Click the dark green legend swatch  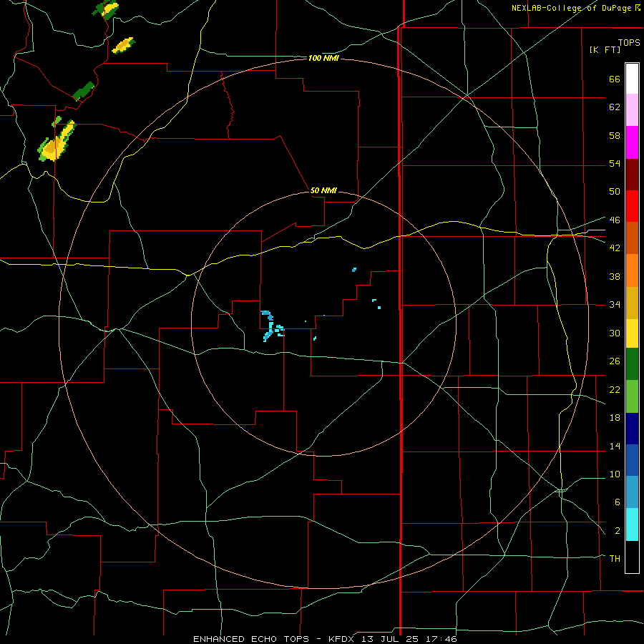(x=632, y=364)
